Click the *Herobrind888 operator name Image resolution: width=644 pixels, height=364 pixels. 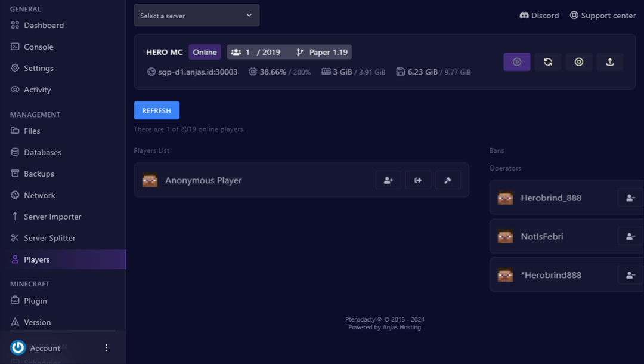551,275
